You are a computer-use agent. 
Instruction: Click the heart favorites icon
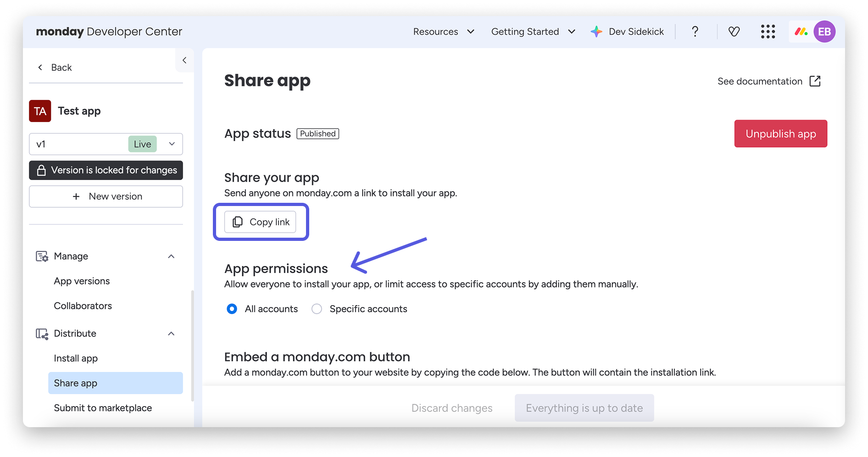pos(734,31)
